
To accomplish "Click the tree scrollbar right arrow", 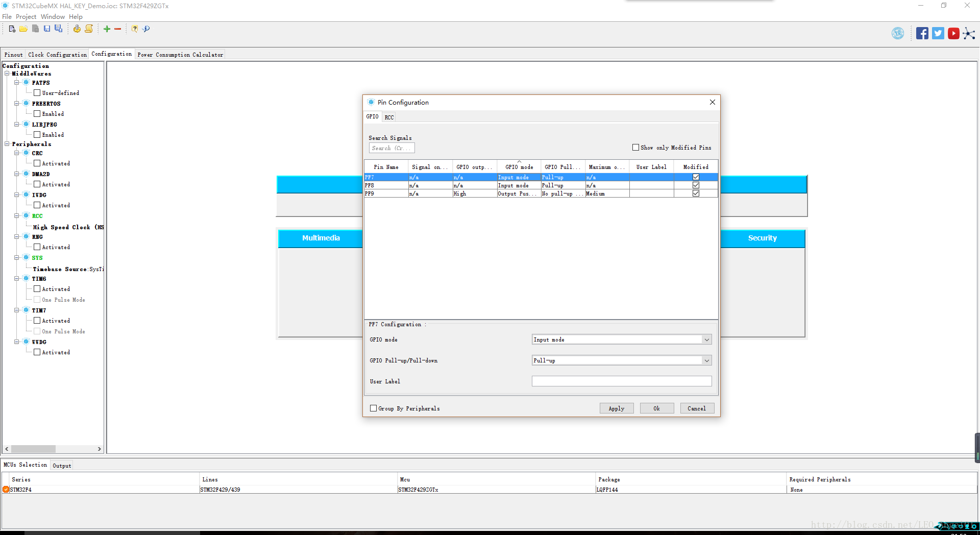I will (x=100, y=449).
